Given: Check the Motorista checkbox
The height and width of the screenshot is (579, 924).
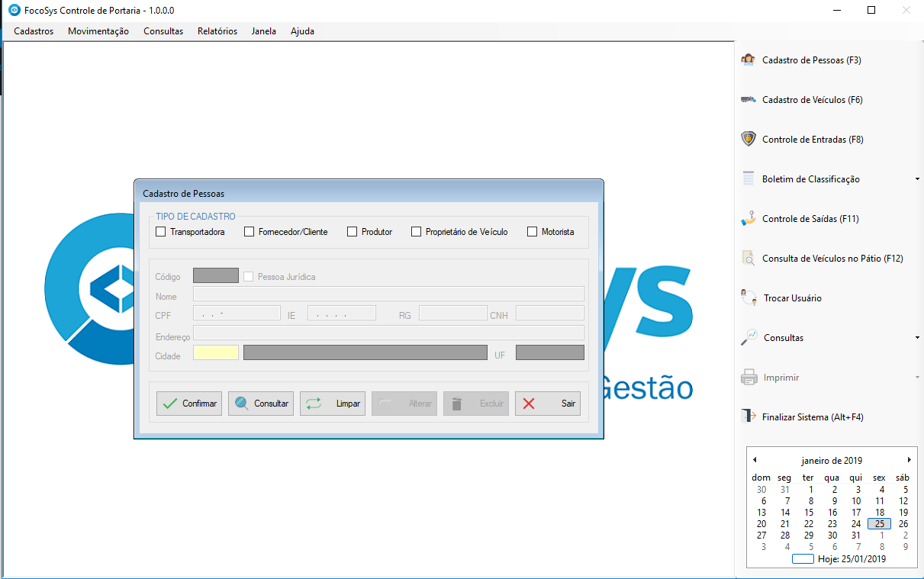Looking at the screenshot, I should pos(532,232).
